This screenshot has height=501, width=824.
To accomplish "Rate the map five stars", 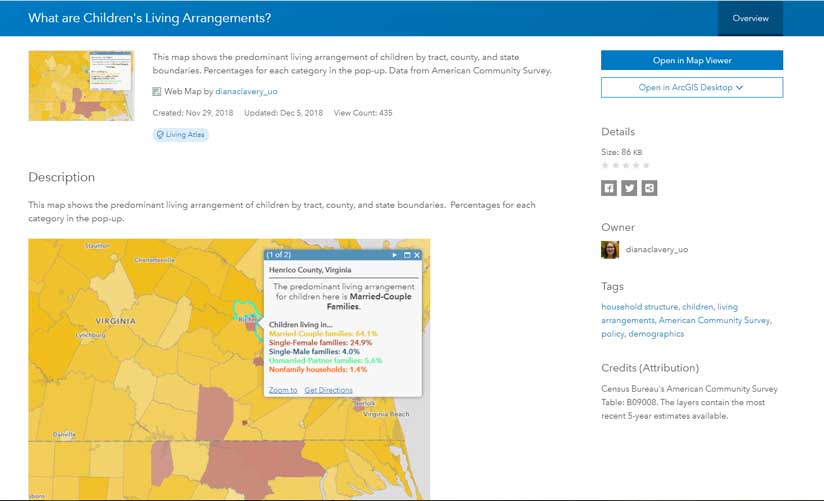I will [x=646, y=165].
